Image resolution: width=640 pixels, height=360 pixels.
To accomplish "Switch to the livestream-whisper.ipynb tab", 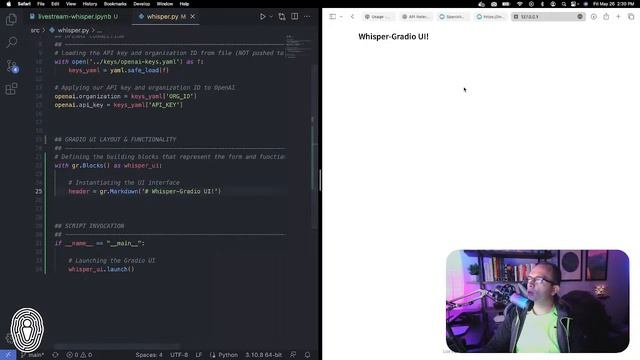I will [x=73, y=17].
